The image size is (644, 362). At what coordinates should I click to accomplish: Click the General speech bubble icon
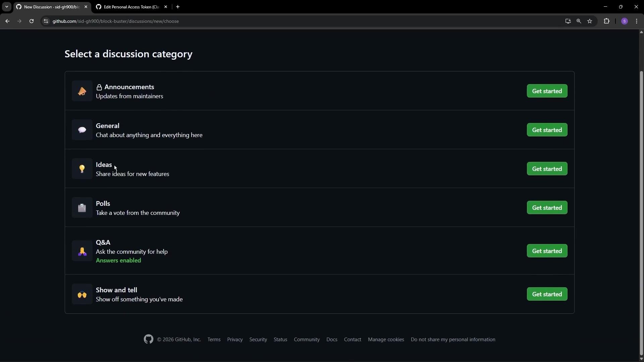(x=82, y=130)
